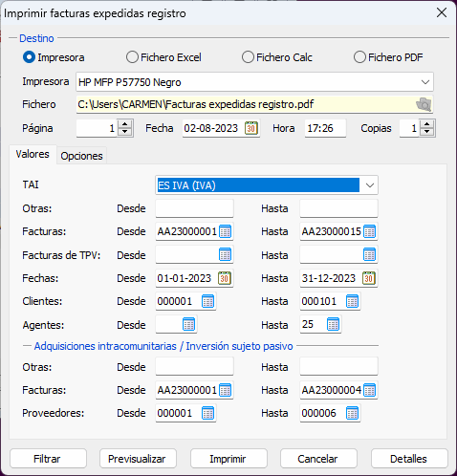Open lookup icon for Facturas Desde AA23000001

226,231
